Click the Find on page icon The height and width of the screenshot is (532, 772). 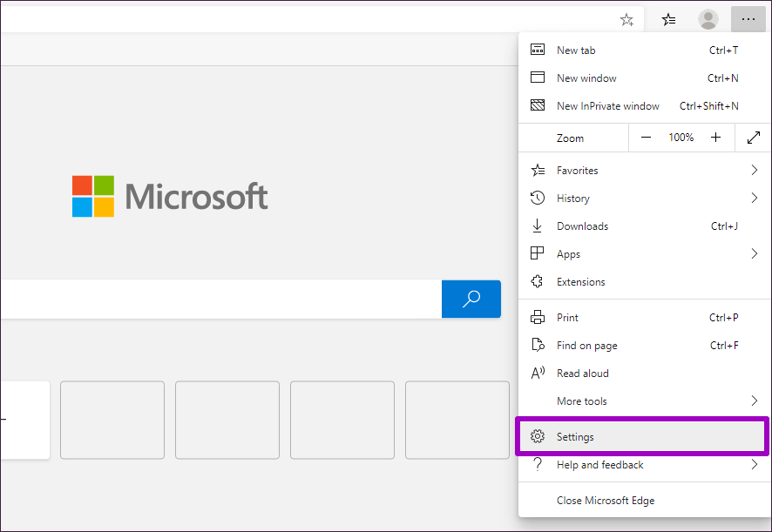(x=538, y=345)
